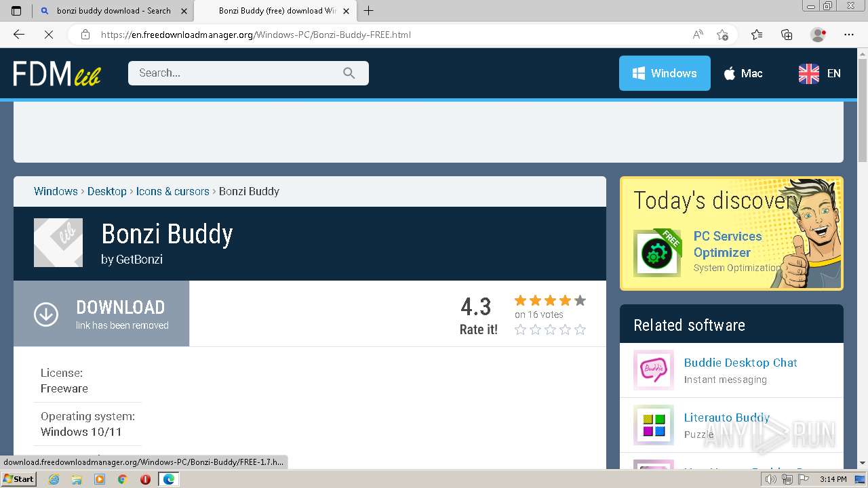Rate it two stars

pyautogui.click(x=535, y=329)
